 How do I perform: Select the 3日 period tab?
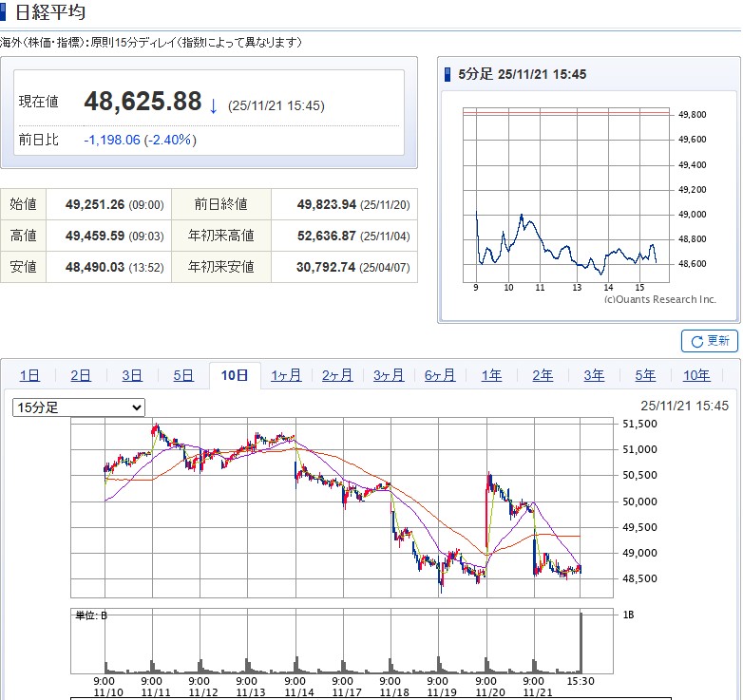coord(132,375)
